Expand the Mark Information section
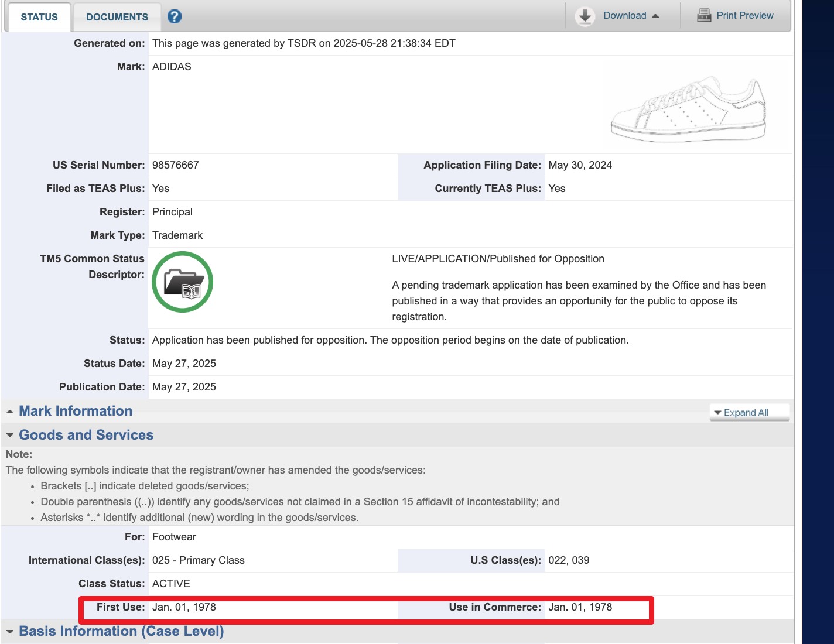This screenshot has width=834, height=644. 76,411
